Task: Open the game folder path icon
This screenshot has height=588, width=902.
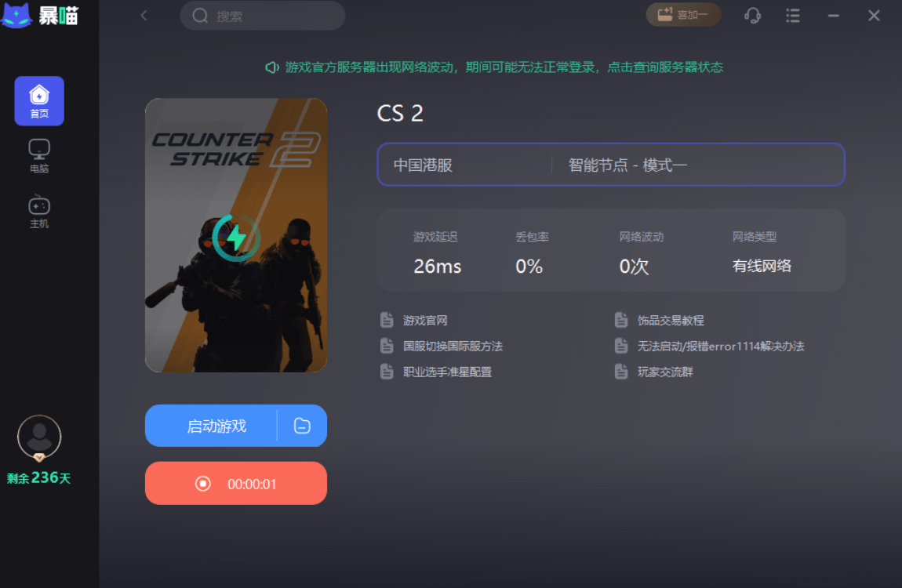Action: [x=302, y=426]
